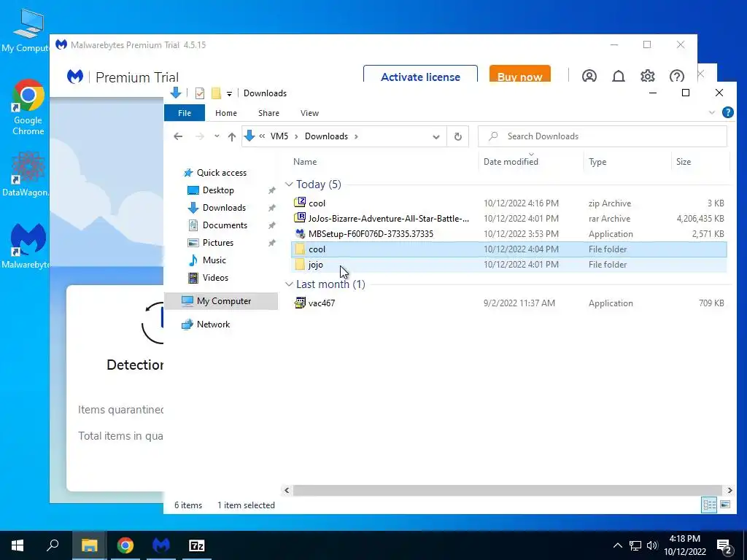Select the jojo folder
The width and height of the screenshot is (747, 560).
point(508,264)
